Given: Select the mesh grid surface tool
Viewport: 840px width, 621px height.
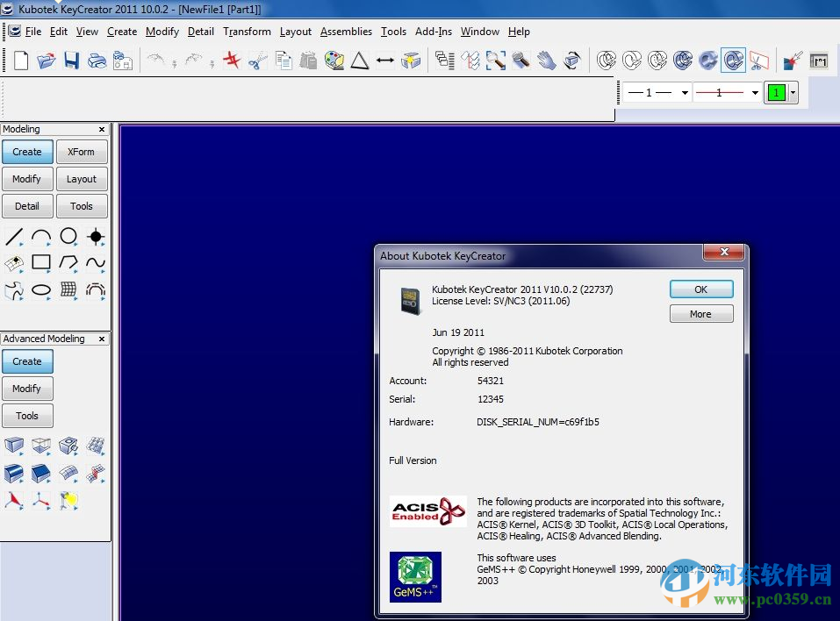Looking at the screenshot, I should 68,290.
